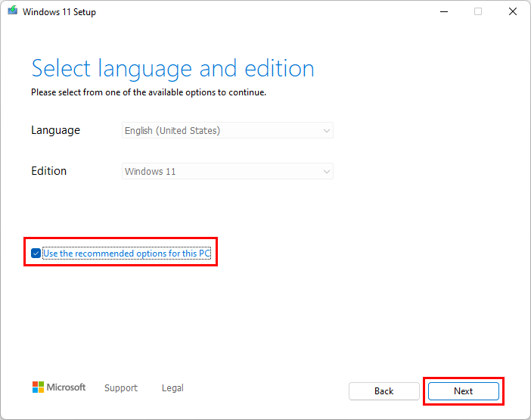The width and height of the screenshot is (531, 420).
Task: Click the grayed-out maximize window button
Action: (478, 12)
